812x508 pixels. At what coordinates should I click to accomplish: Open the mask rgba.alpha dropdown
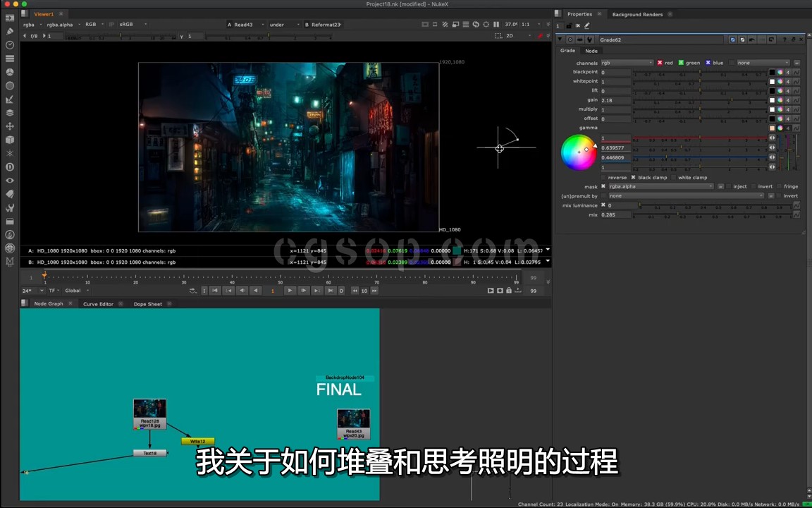point(660,186)
